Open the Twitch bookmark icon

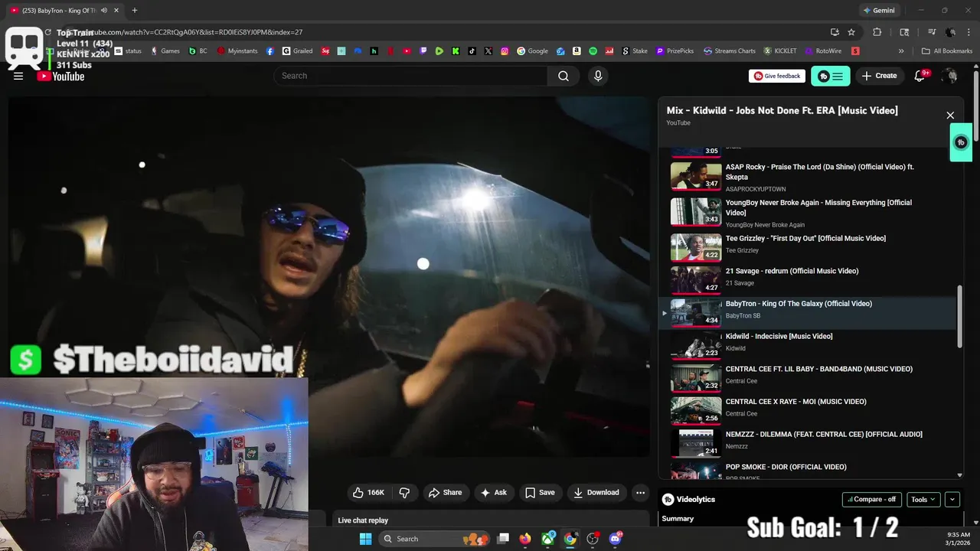pyautogui.click(x=423, y=51)
